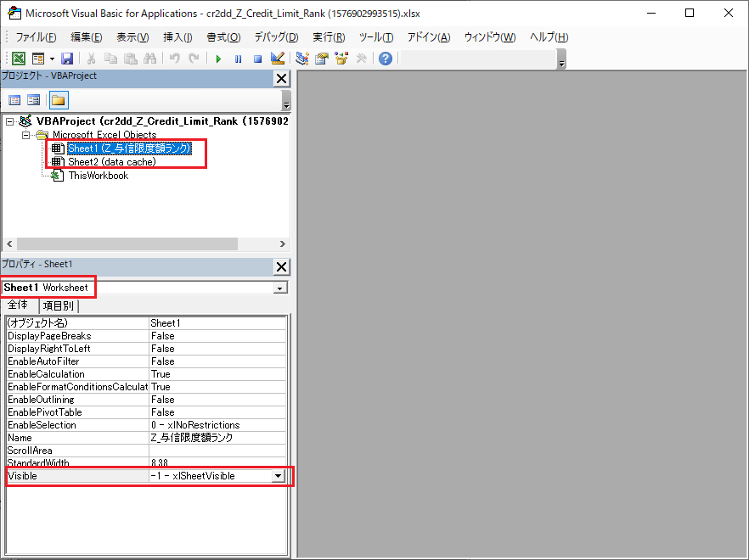Click the Paste clipboard icon
This screenshot has width=749, height=560.
click(x=131, y=59)
